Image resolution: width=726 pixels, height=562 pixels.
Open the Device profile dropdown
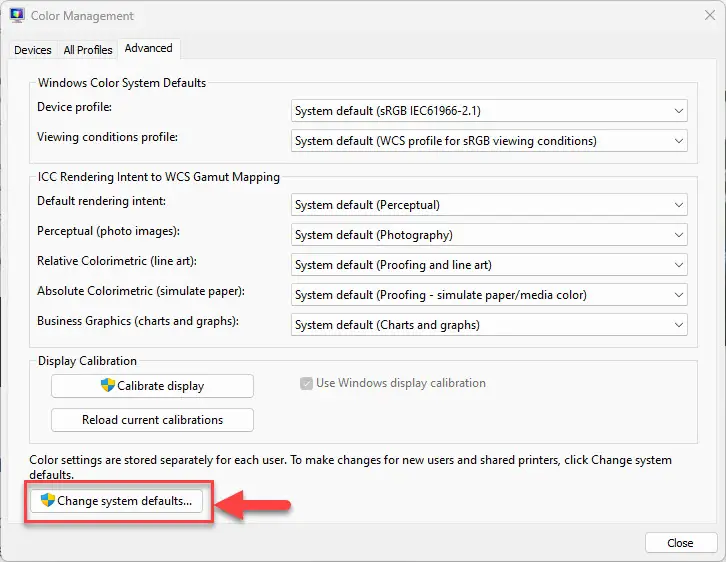[x=489, y=111]
